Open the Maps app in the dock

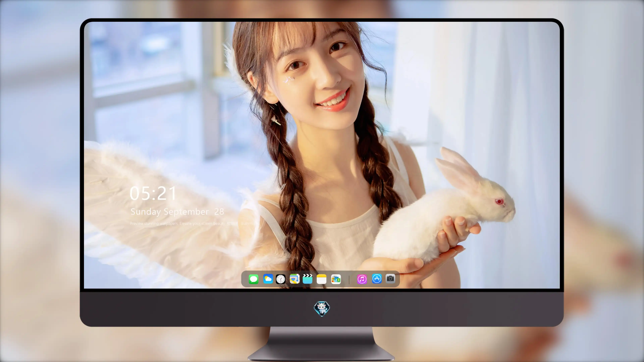pos(294,279)
